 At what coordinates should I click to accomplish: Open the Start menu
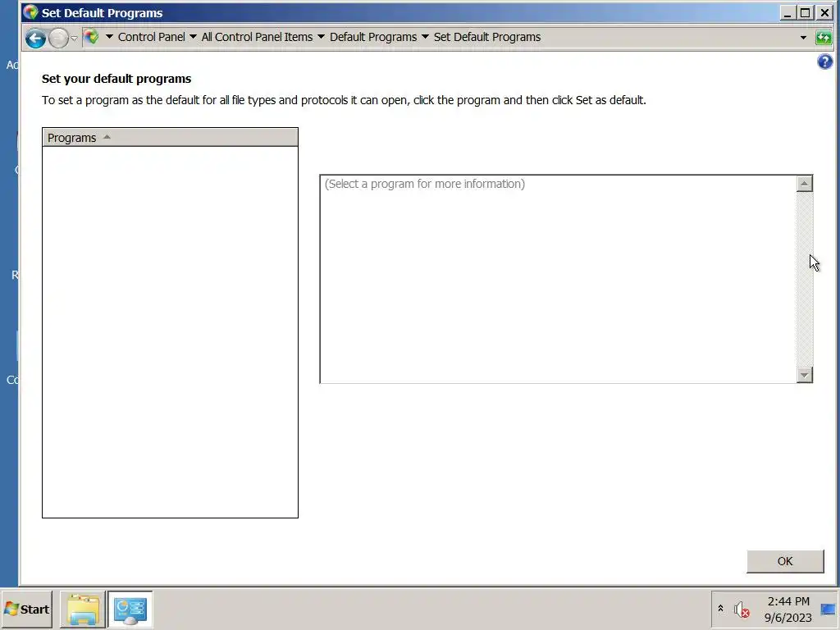pos(27,609)
